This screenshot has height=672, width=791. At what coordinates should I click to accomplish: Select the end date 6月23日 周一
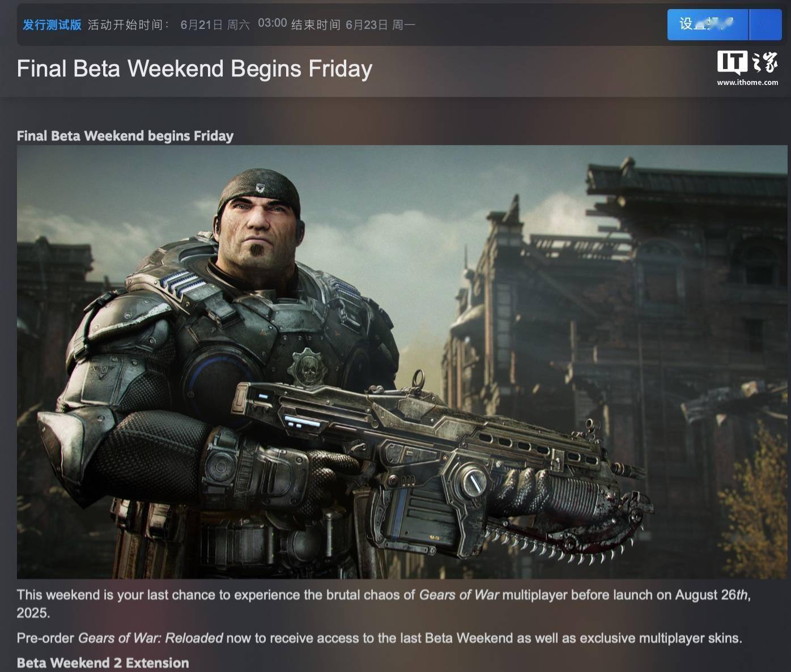[x=381, y=25]
